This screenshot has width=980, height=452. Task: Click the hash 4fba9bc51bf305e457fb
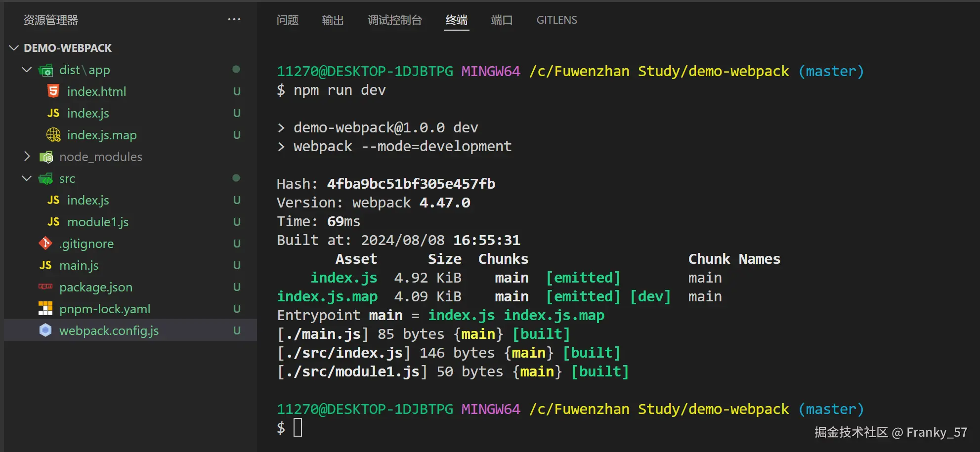tap(411, 184)
